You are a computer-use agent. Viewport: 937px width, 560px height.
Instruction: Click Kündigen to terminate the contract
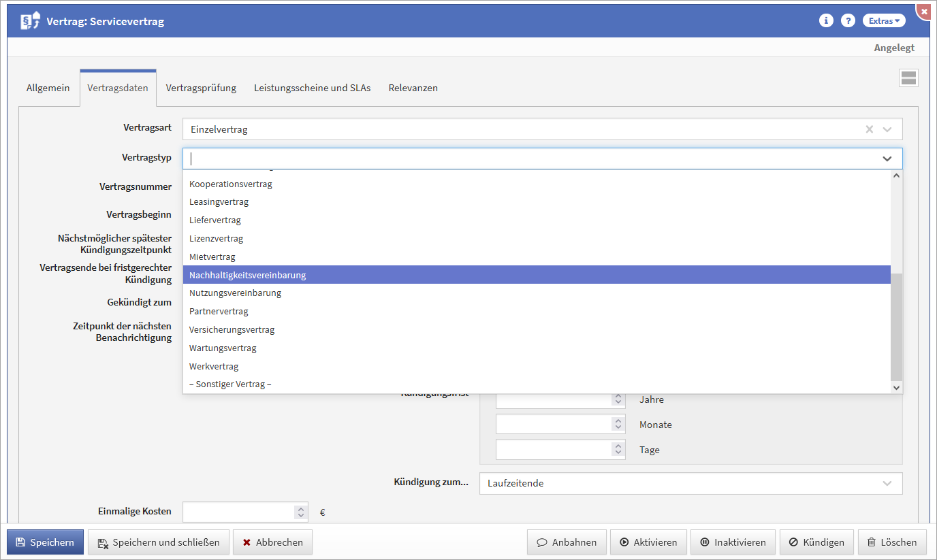[x=816, y=542]
